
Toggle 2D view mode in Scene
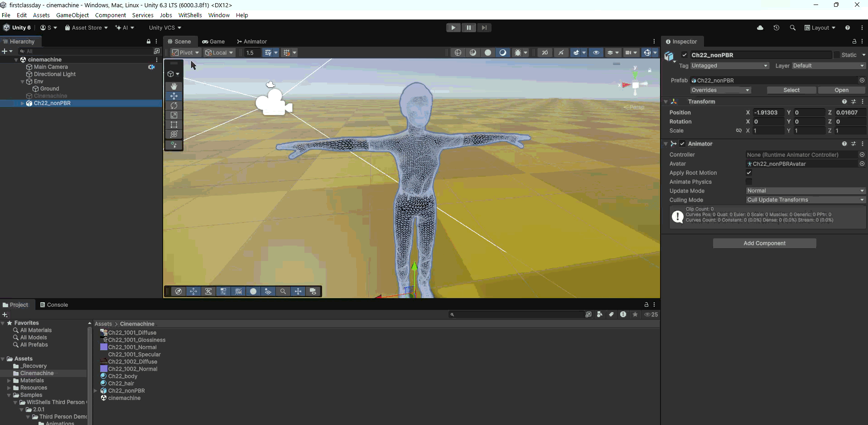(x=545, y=53)
